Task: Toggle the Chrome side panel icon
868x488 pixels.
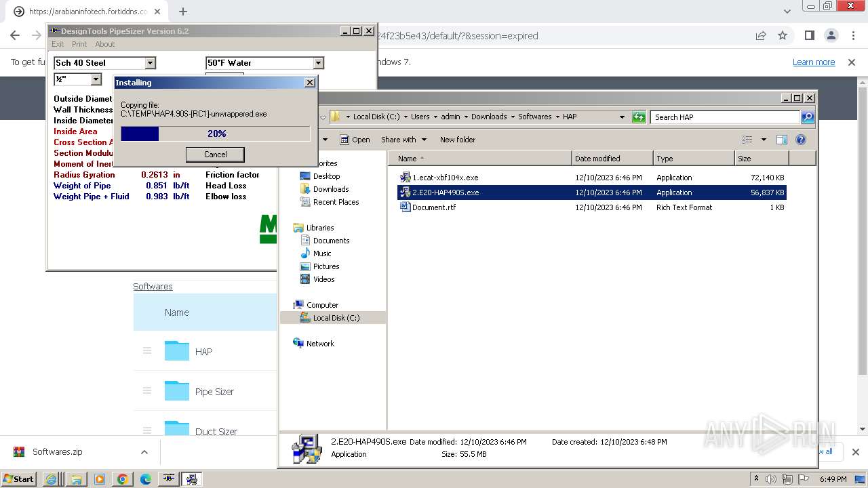Action: click(x=809, y=35)
